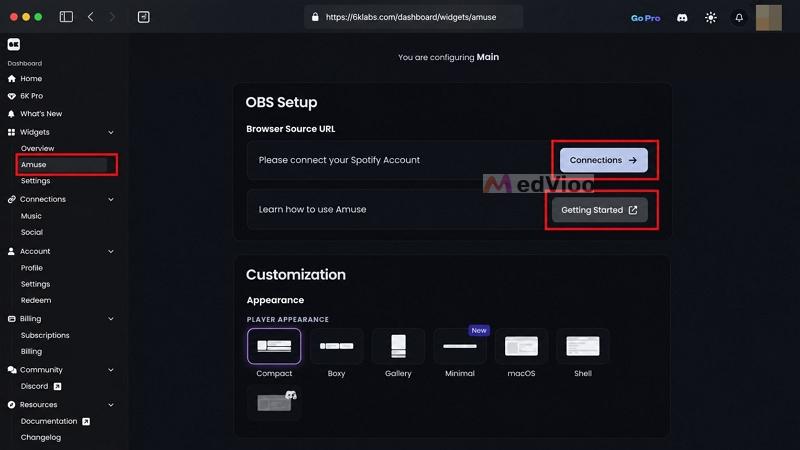This screenshot has width=800, height=450.
Task: Open the user avatar menu
Action: [768, 17]
